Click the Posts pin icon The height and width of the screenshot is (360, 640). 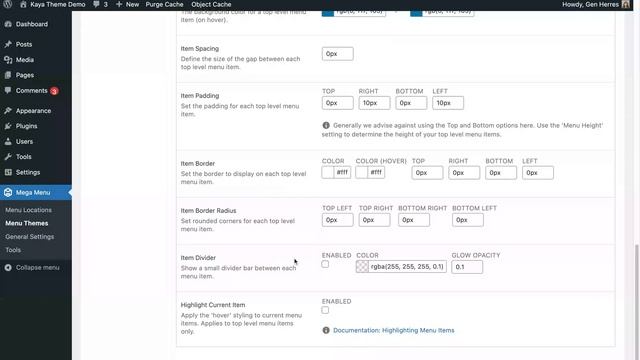pos(8,44)
